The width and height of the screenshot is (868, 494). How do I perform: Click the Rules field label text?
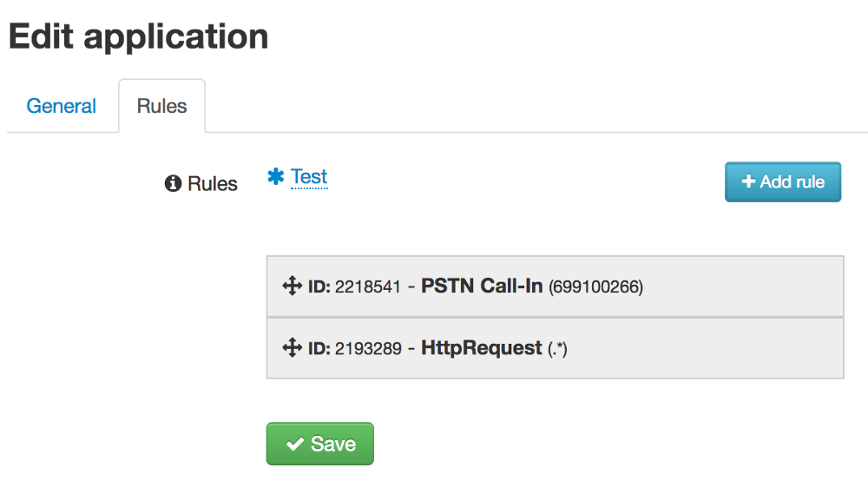213,184
